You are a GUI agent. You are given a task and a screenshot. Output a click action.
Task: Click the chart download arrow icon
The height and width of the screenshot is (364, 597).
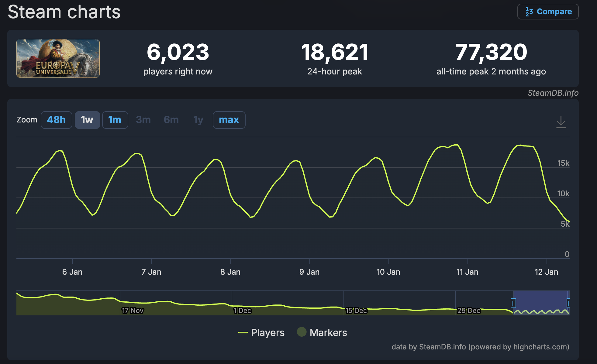click(x=561, y=122)
